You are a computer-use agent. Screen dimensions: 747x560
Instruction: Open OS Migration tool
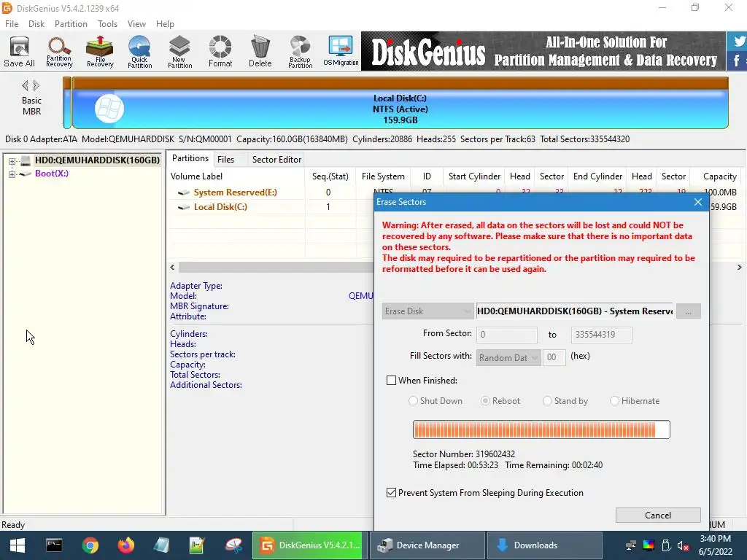[341, 52]
